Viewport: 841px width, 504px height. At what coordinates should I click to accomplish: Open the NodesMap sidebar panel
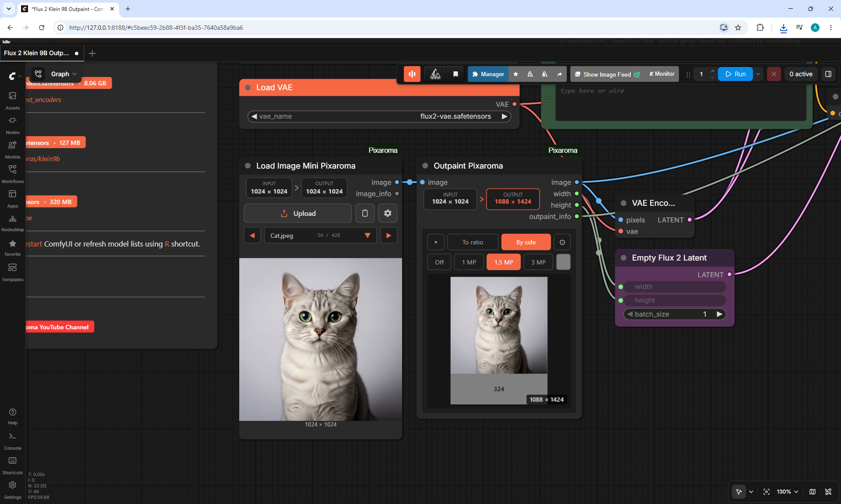[x=13, y=222]
